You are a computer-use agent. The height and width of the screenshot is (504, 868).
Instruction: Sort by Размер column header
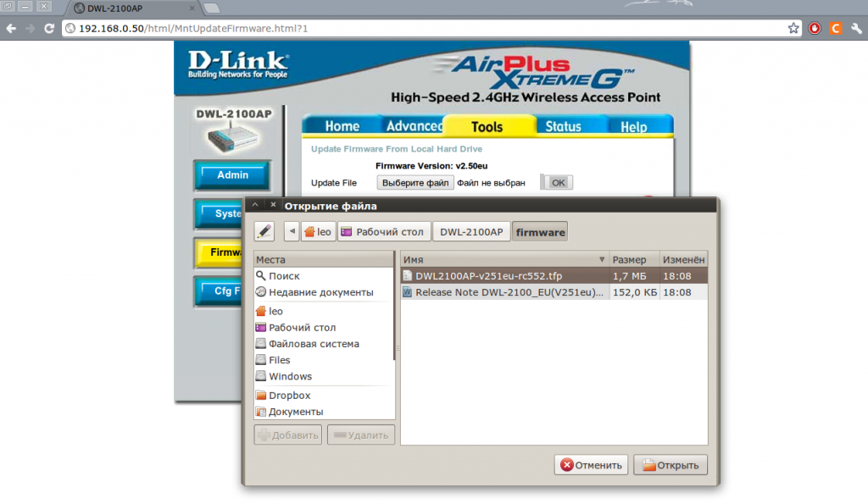coord(634,259)
